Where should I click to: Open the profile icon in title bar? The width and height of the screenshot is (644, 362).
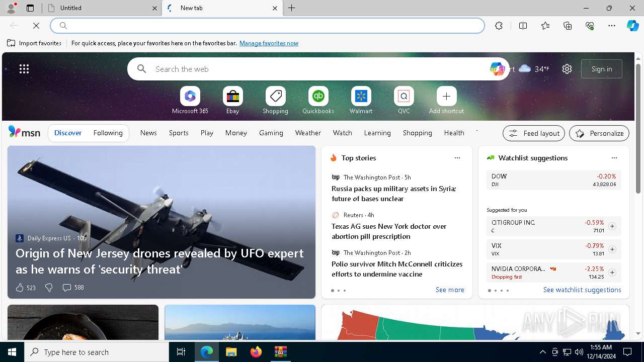(x=11, y=8)
